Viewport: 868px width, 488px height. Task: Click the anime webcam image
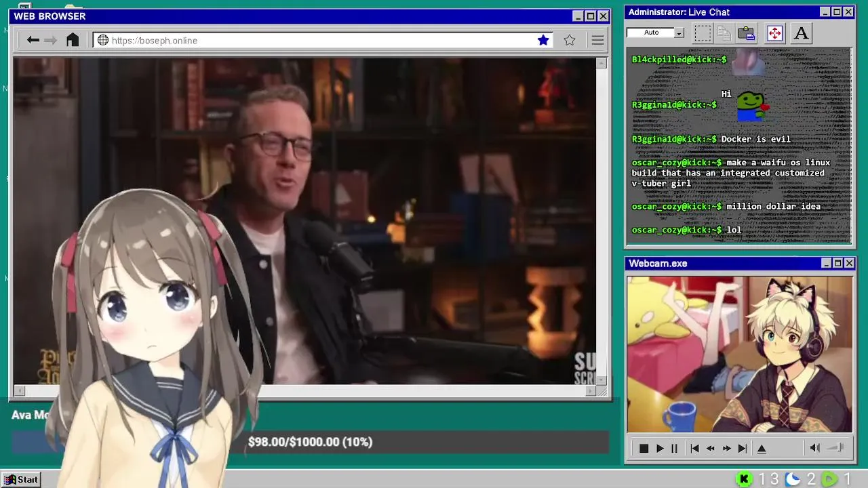[x=739, y=354]
